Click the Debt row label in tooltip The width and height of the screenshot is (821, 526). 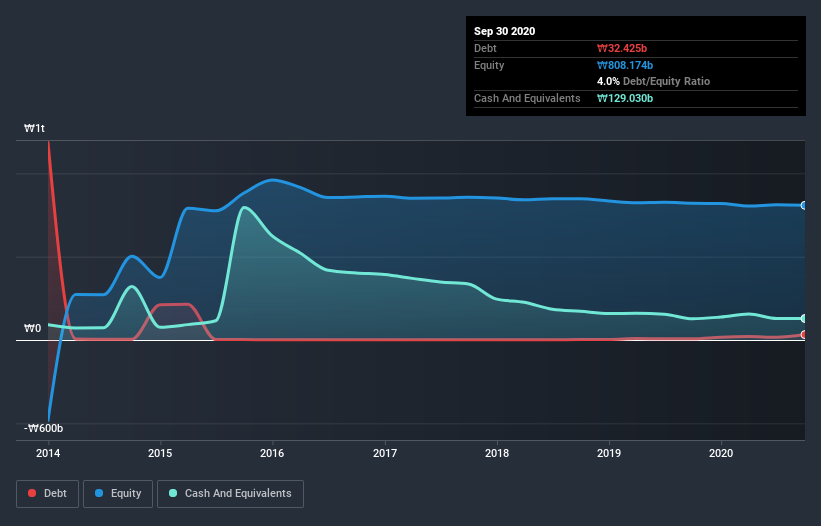485,48
